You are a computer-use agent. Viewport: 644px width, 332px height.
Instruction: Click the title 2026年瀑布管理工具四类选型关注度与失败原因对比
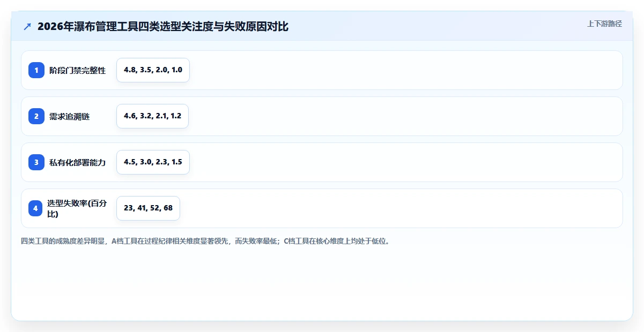point(163,26)
